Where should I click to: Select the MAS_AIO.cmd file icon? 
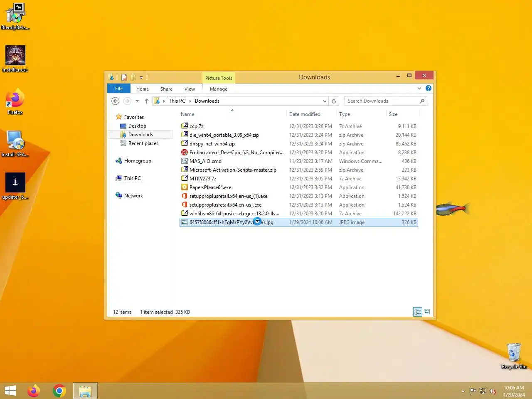coord(185,161)
